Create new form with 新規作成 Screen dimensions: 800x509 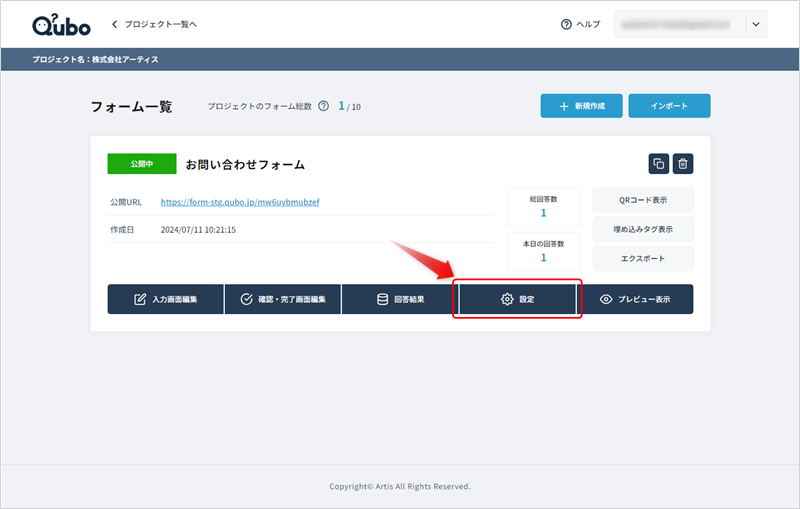(581, 106)
